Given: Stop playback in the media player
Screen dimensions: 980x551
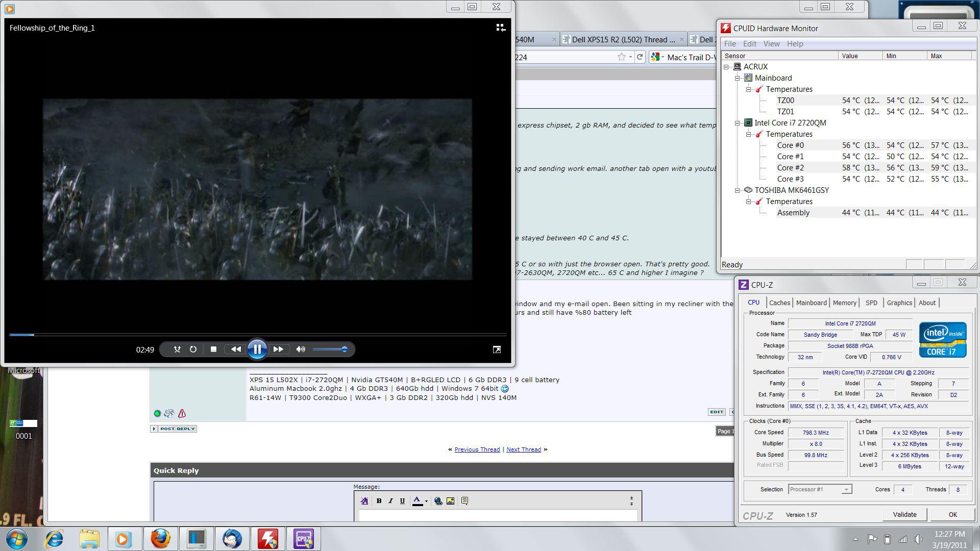Looking at the screenshot, I should tap(213, 349).
